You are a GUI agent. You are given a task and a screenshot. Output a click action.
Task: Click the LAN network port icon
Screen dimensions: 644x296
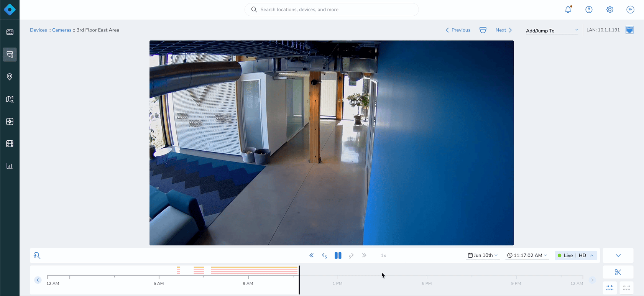(x=629, y=30)
